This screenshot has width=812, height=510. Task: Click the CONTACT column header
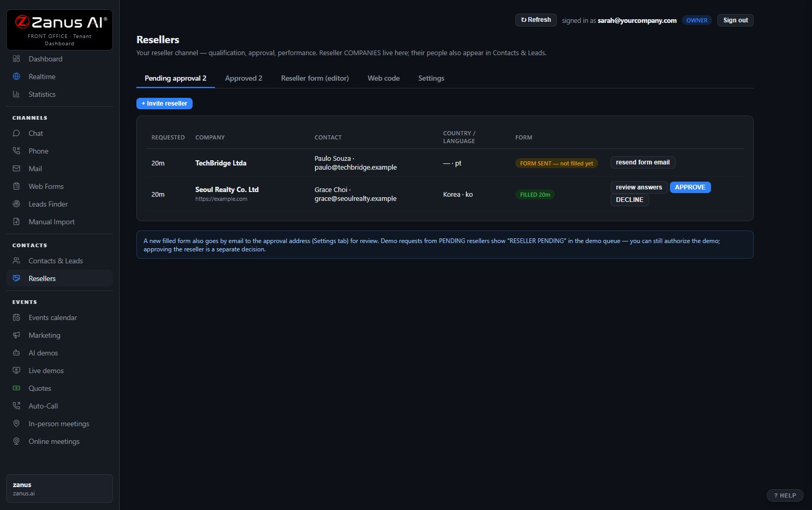[x=328, y=137]
